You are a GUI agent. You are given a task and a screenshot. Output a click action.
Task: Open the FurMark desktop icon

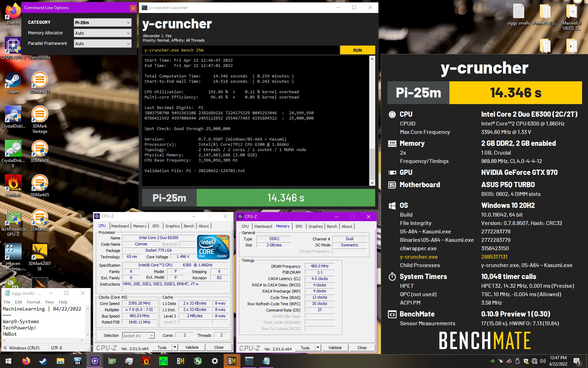[13, 186]
